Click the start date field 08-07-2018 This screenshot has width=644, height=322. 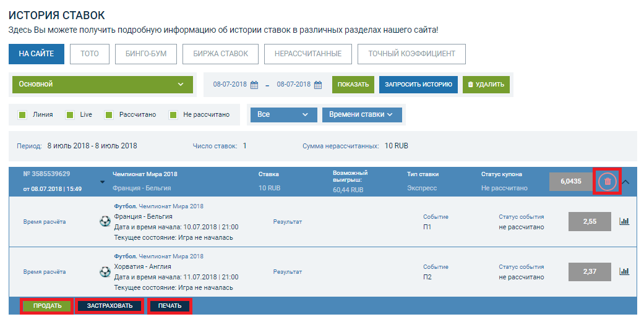(230, 85)
